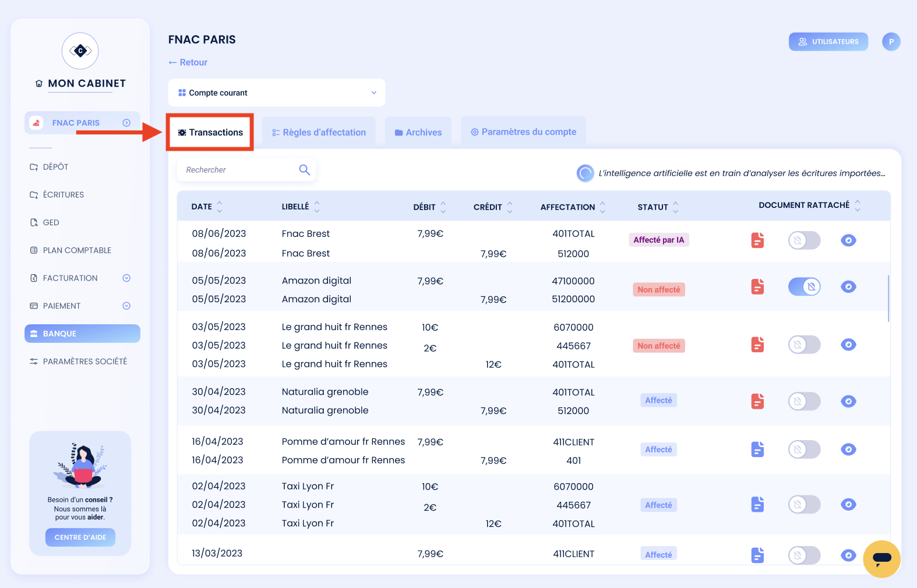The height and width of the screenshot is (588, 917).
Task: Click the Retour back link
Action: click(x=188, y=62)
